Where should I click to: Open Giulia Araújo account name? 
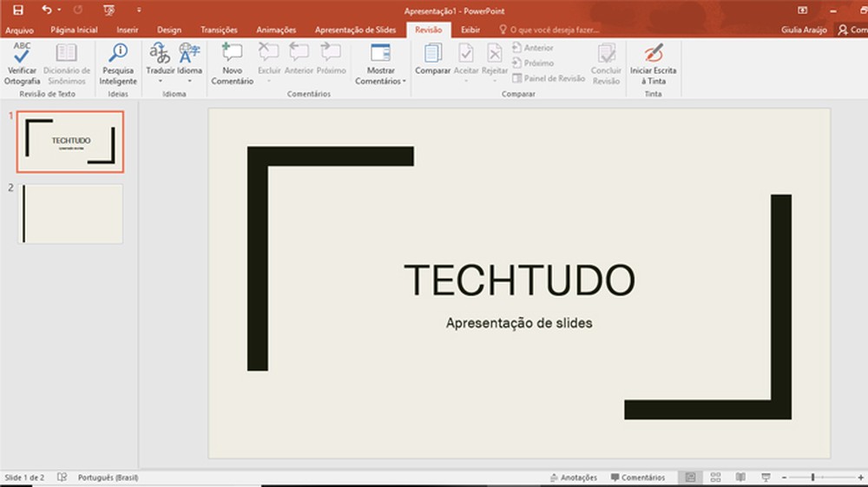coord(804,30)
